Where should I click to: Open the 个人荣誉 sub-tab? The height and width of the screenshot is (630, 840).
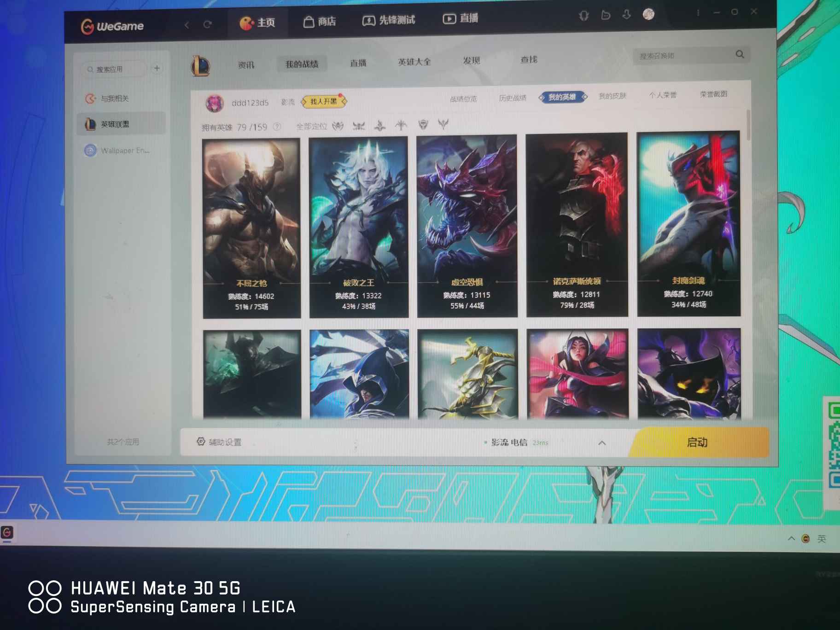pos(663,95)
